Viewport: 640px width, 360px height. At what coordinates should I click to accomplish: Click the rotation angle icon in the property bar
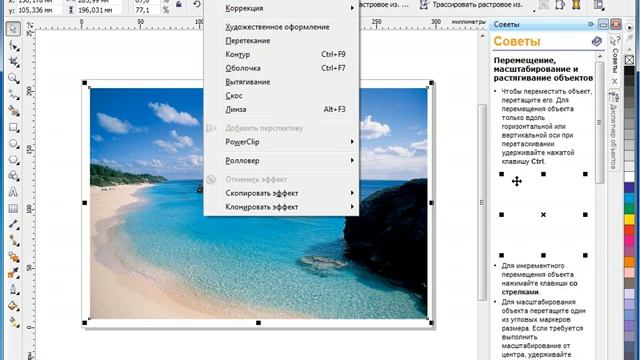pos(197,4)
